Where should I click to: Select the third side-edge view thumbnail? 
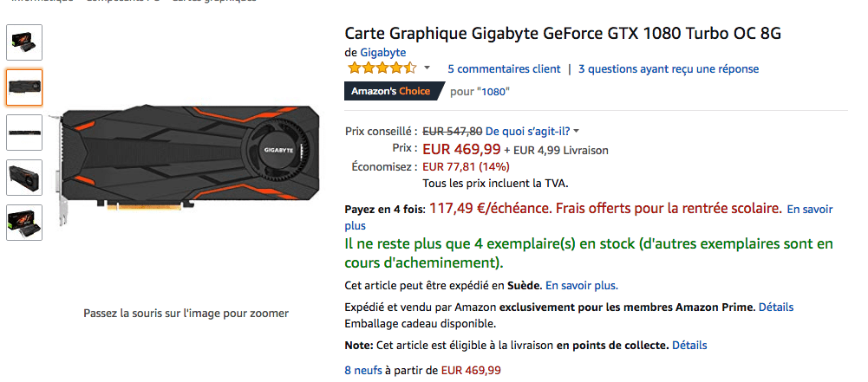click(24, 133)
